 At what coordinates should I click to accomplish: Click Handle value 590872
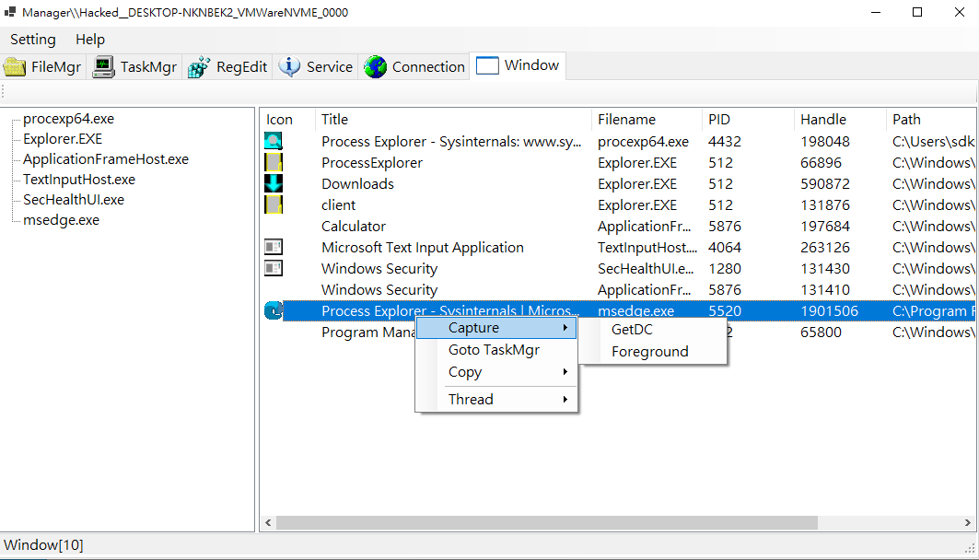pos(825,183)
